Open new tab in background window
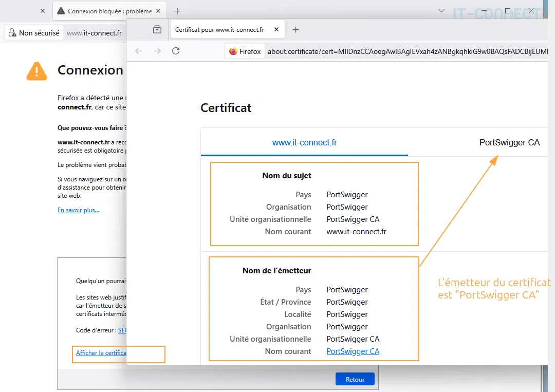 tap(177, 11)
